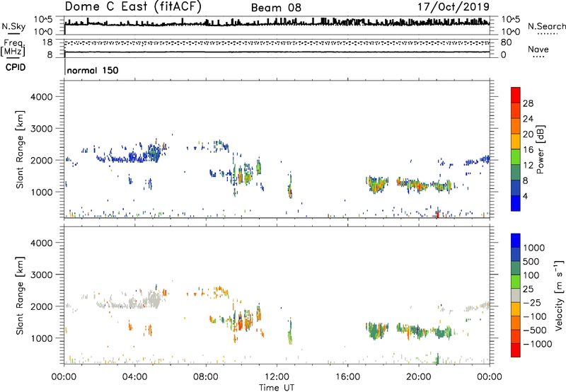Click the green velocity echo streak near 12:45 UT
566x392 pixels.
[x=290, y=331]
